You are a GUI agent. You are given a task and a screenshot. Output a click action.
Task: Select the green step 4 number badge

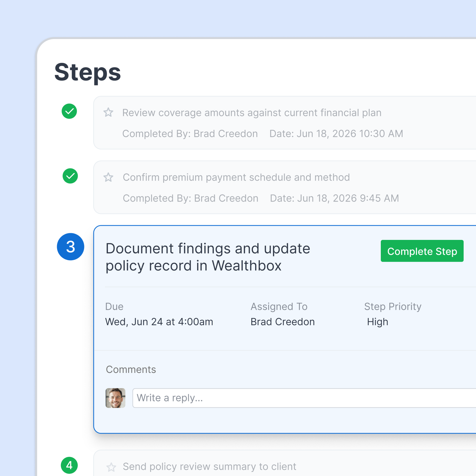point(69,466)
